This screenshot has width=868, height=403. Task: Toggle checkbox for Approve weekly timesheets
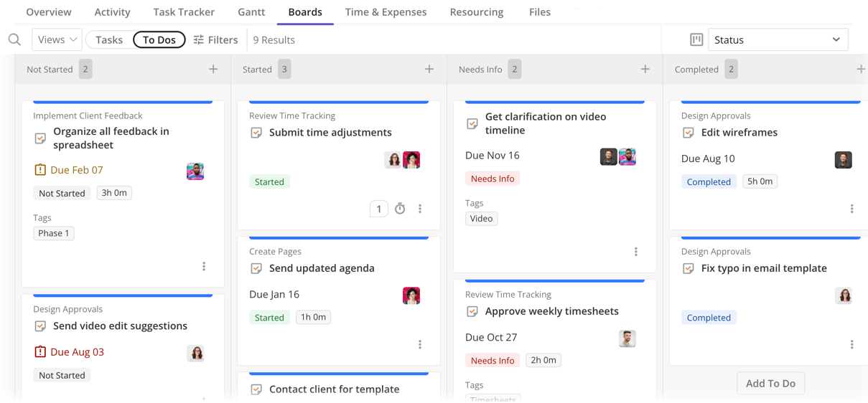click(x=472, y=311)
